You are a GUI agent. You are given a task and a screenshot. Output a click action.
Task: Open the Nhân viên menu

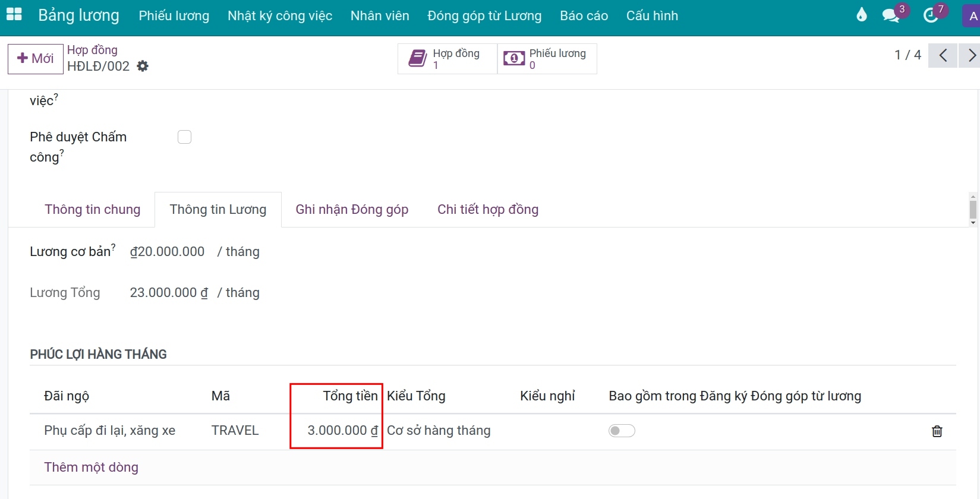coord(380,16)
